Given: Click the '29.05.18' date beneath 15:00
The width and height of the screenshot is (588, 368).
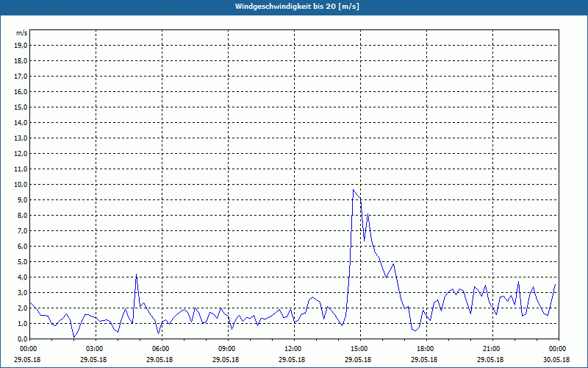Looking at the screenshot, I should 358,359.
